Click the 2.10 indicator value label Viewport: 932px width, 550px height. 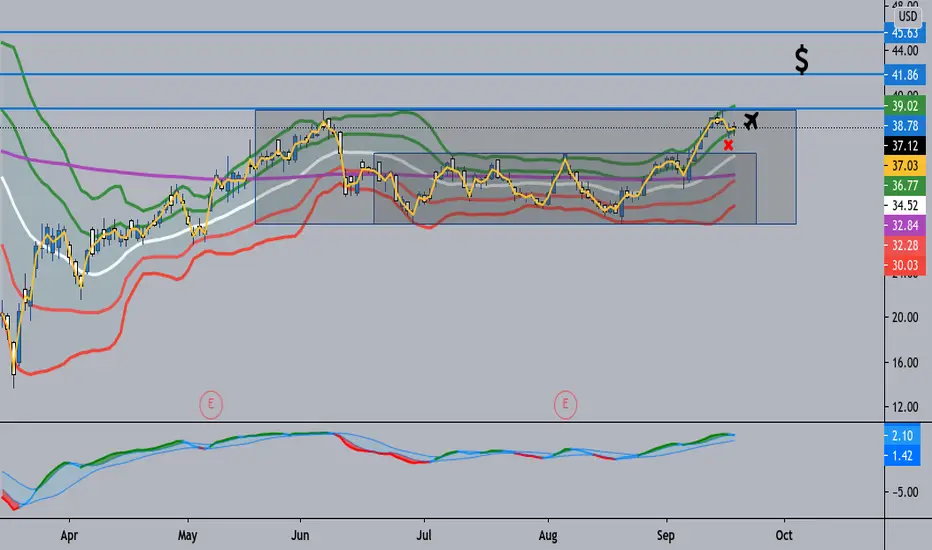pos(902,435)
